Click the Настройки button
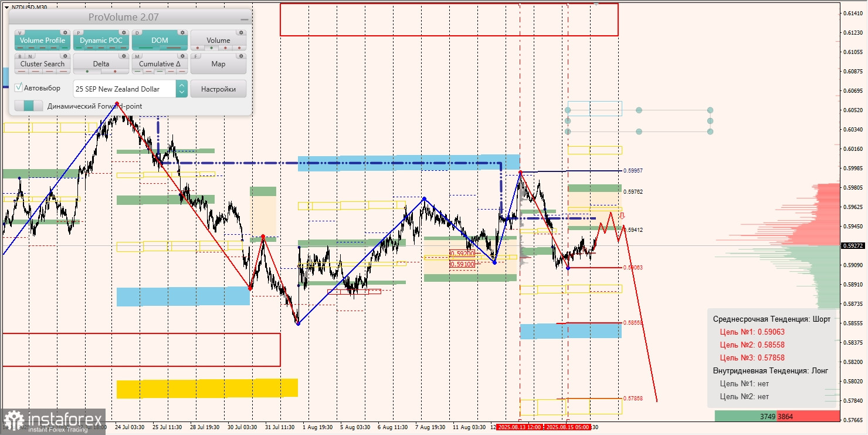Screen dimensions: 868x435 click(218, 89)
